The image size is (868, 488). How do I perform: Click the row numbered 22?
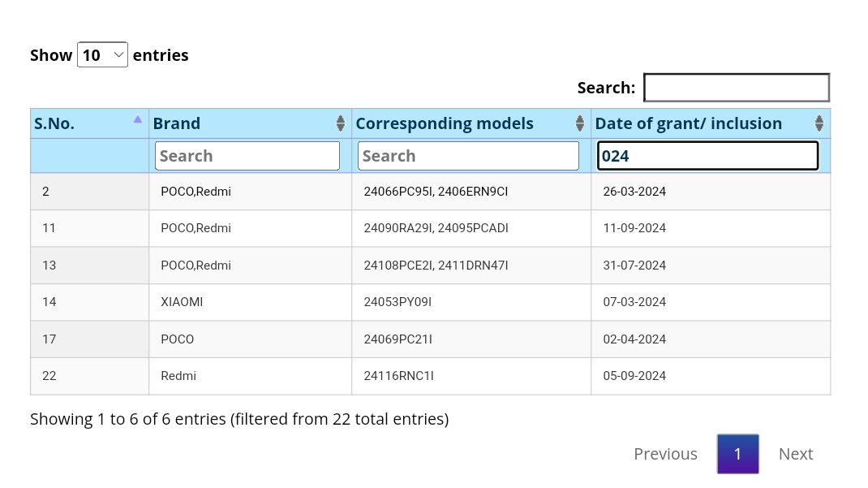point(49,376)
